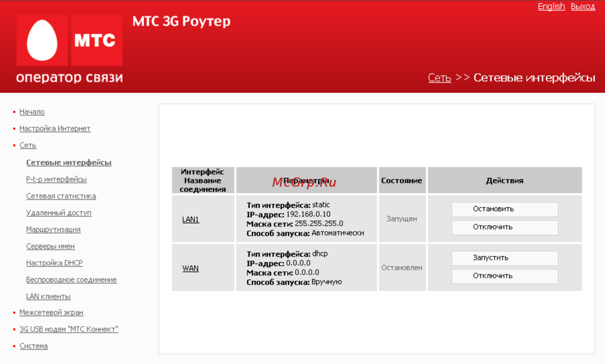Screen dimensions: 605x364
Task: Click оператор связи slogan text
Action: pos(70,78)
